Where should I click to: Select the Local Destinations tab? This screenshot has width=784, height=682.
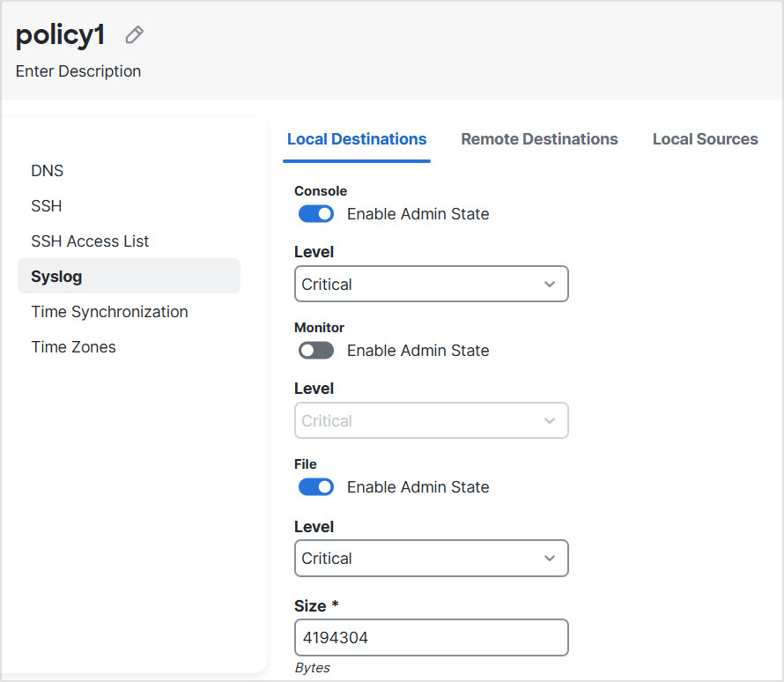click(x=356, y=138)
